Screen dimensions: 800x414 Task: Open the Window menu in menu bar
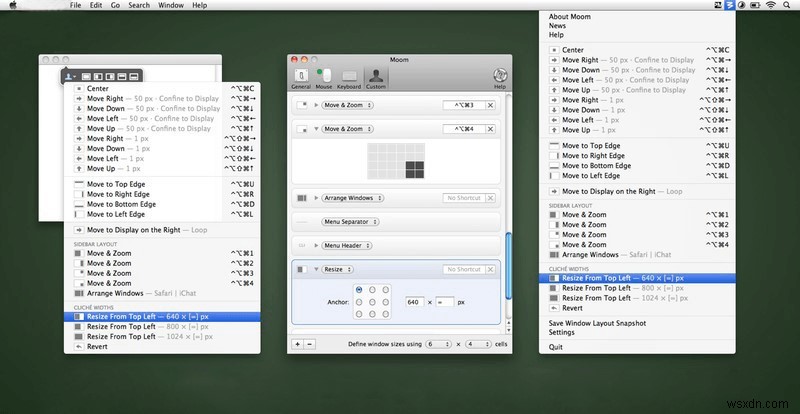click(171, 6)
